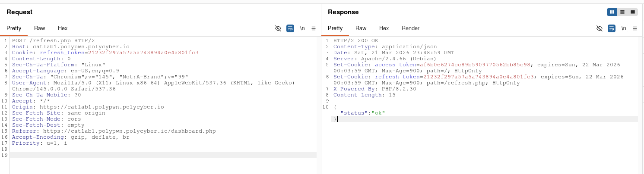Click the "Sec-Fetch-Dest: empty" header

[48, 125]
